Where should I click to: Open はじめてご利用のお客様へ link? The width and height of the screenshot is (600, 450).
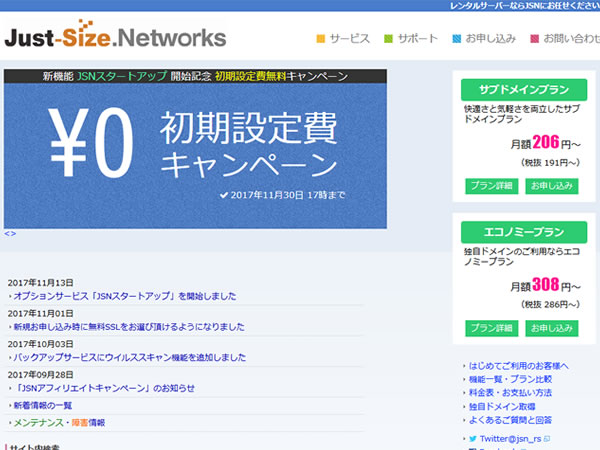click(519, 366)
